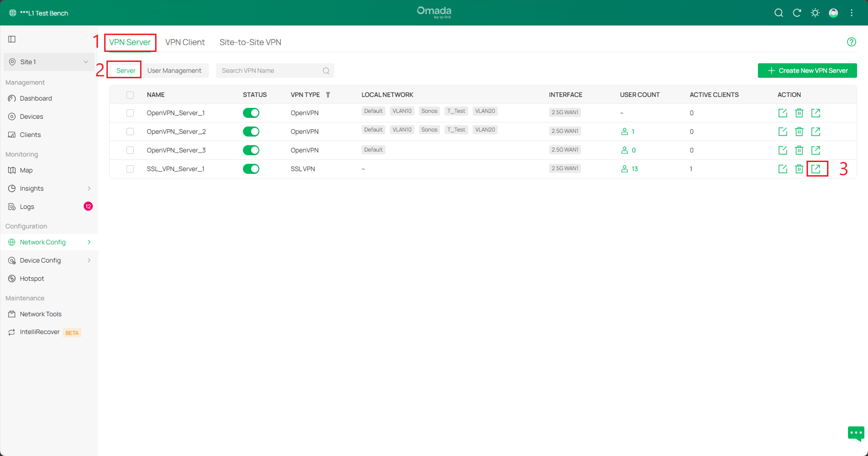Image resolution: width=868 pixels, height=456 pixels.
Task: Export OpenVPN_Server_1 configuration
Action: point(816,113)
